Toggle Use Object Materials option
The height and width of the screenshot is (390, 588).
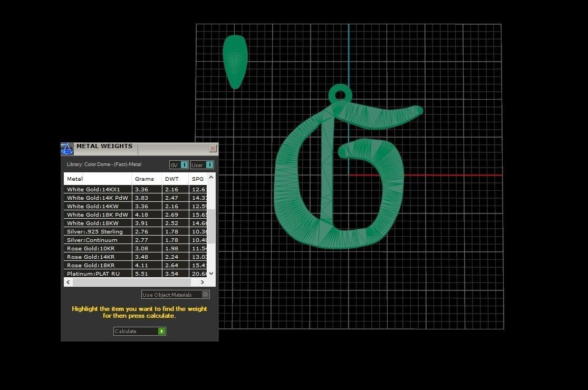pos(175,295)
